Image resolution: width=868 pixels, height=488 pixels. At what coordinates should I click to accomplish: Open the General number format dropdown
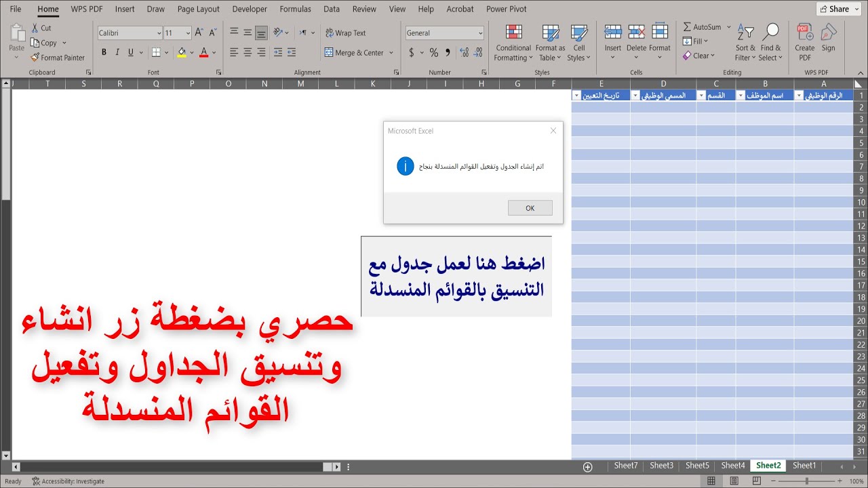[481, 33]
